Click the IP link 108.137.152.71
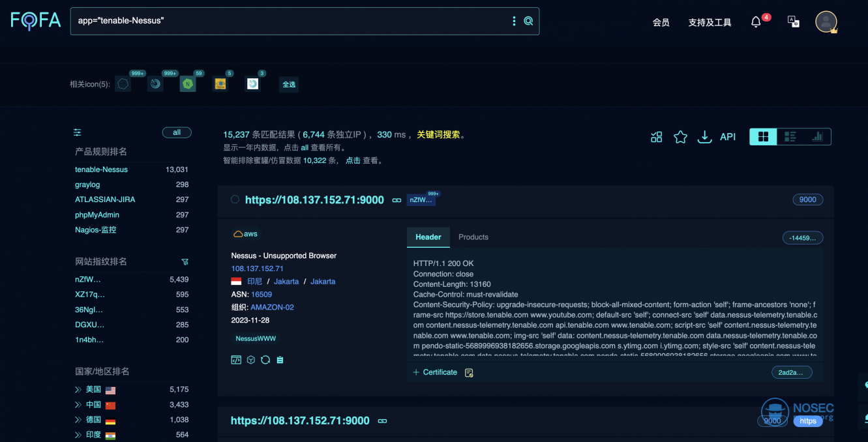This screenshot has width=868, height=442. point(258,269)
